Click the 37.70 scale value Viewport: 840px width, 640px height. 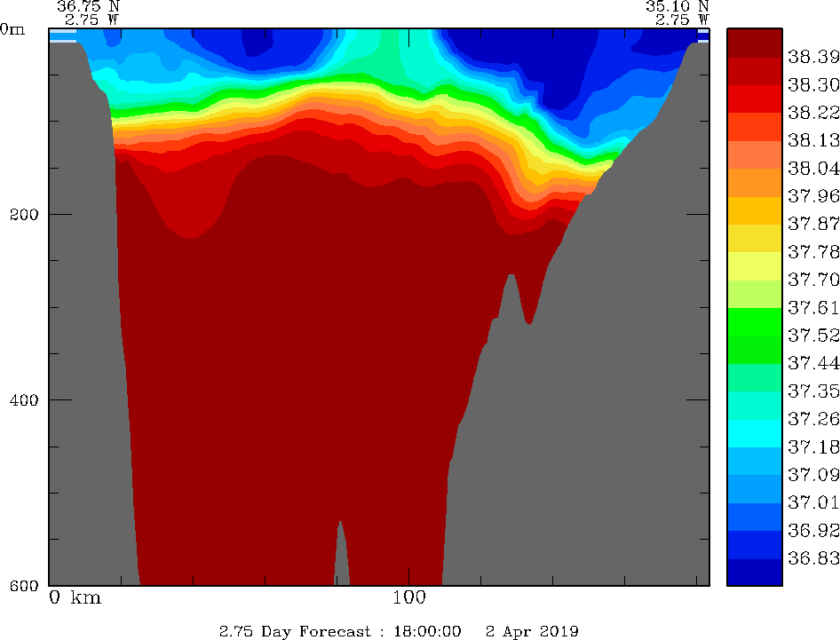coord(813,280)
